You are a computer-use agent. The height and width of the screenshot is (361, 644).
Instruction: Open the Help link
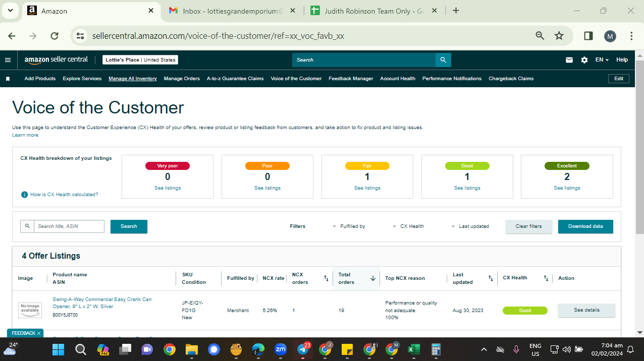[x=622, y=60]
